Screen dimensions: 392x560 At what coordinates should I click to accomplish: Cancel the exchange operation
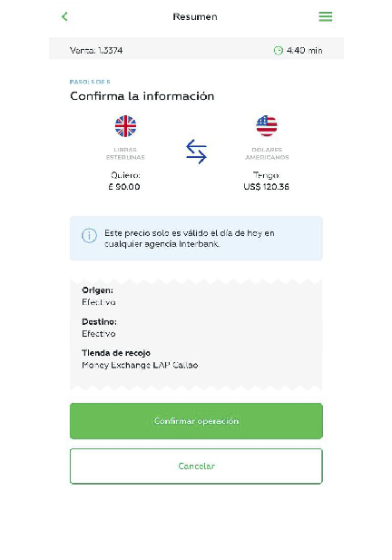tap(196, 467)
